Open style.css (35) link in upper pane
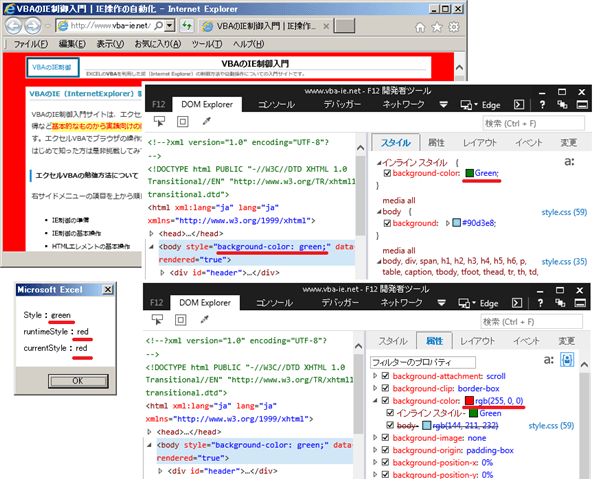Screen dimensions: 600x479 564,262
